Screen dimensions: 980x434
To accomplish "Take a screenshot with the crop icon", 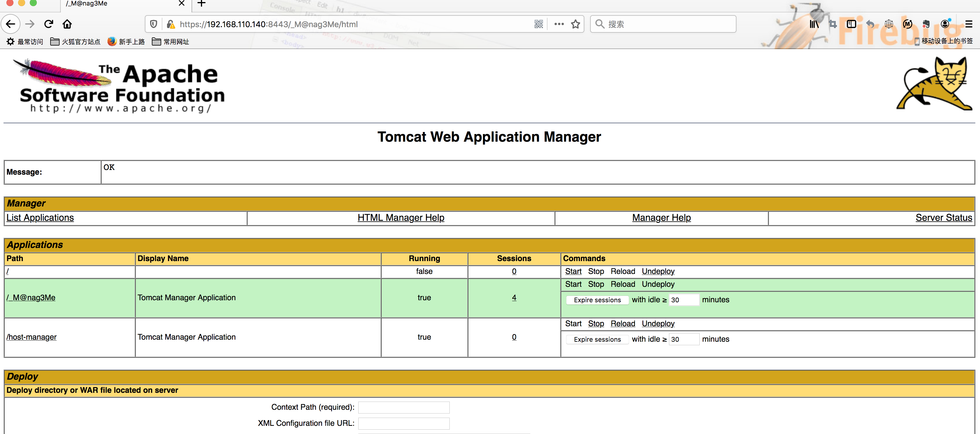I will [x=833, y=24].
